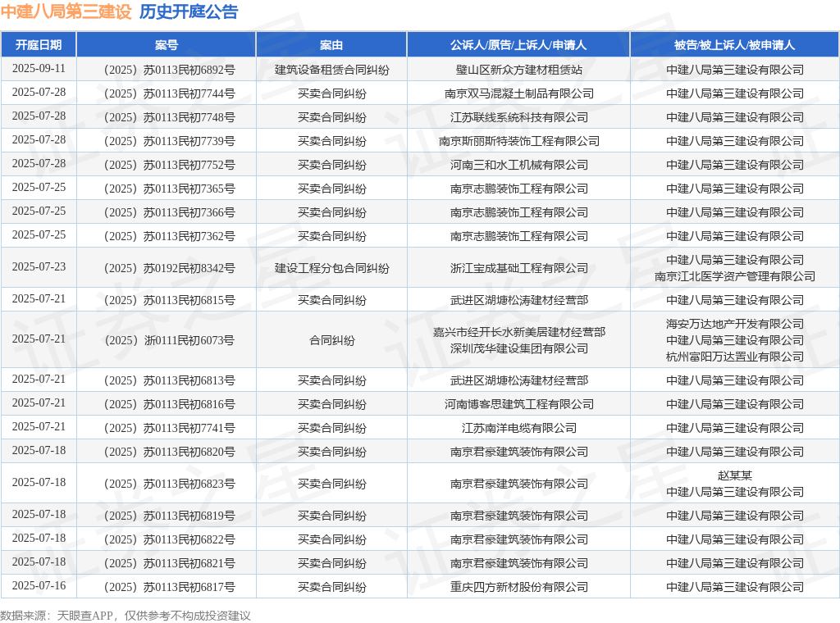The width and height of the screenshot is (840, 623).
Task: Click defendant 海安万达地产开发有限公司
Action: pos(734,324)
